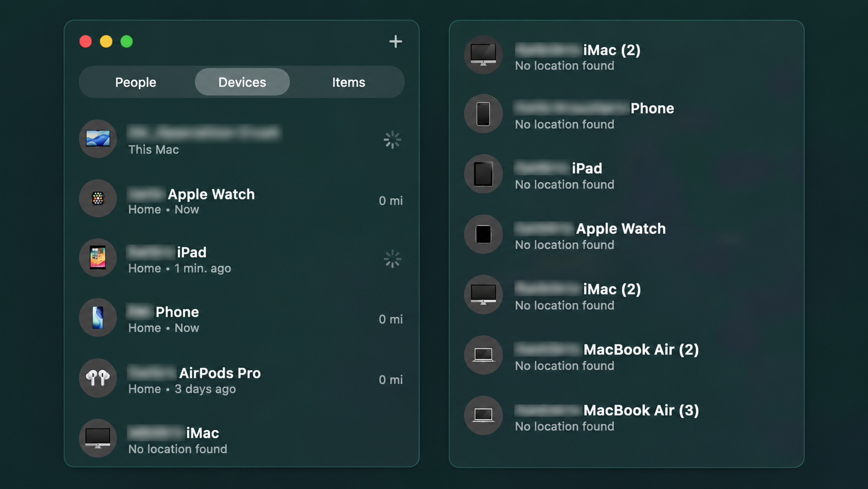This screenshot has height=489, width=868.
Task: Close the window with red button
Action: pos(86,42)
